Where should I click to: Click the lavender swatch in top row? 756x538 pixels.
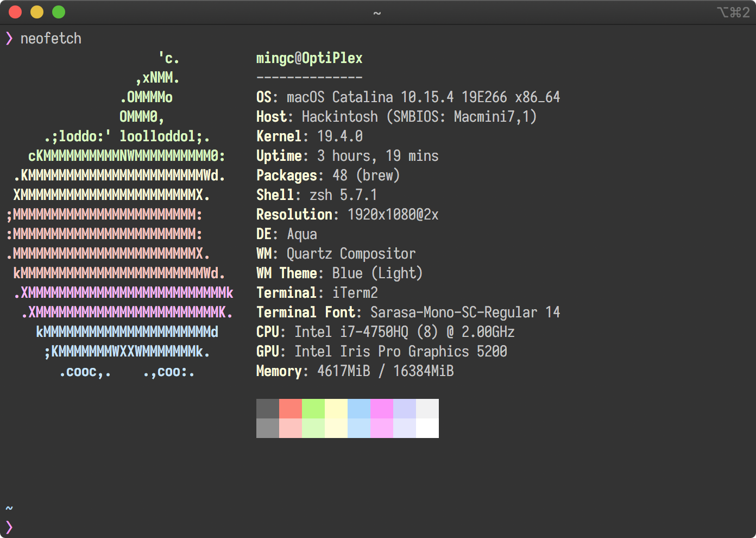click(x=405, y=409)
